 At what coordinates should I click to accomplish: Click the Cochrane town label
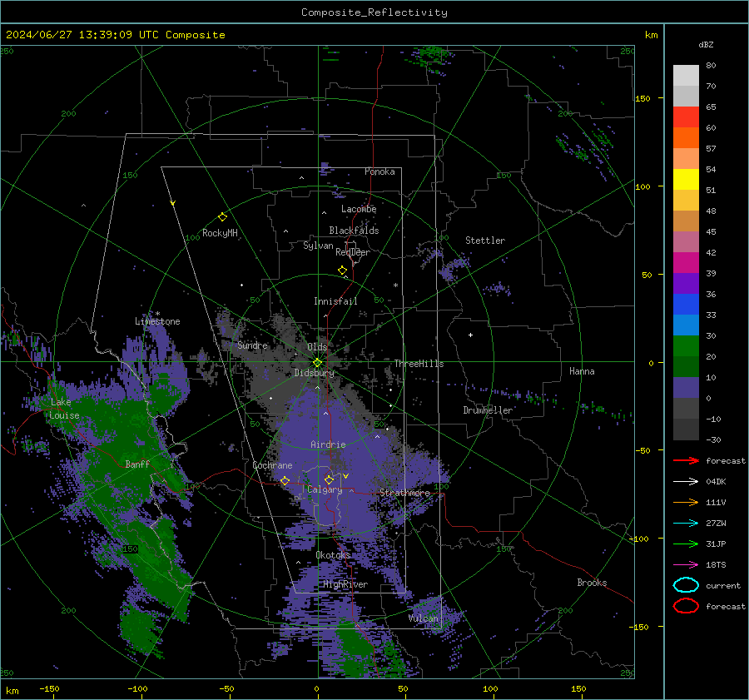272,465
